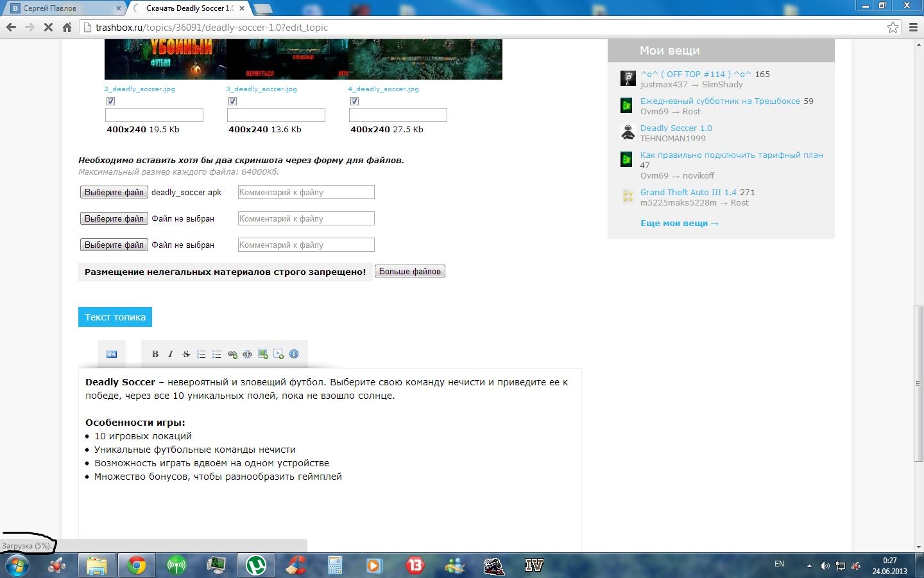Image resolution: width=924 pixels, height=578 pixels.
Task: Open the volume control in system tray
Action: (x=825, y=566)
